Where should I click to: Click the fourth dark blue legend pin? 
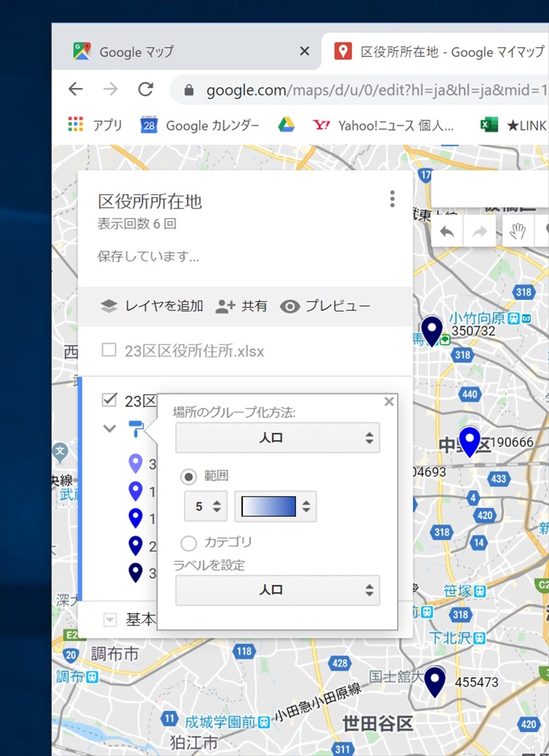click(x=136, y=546)
